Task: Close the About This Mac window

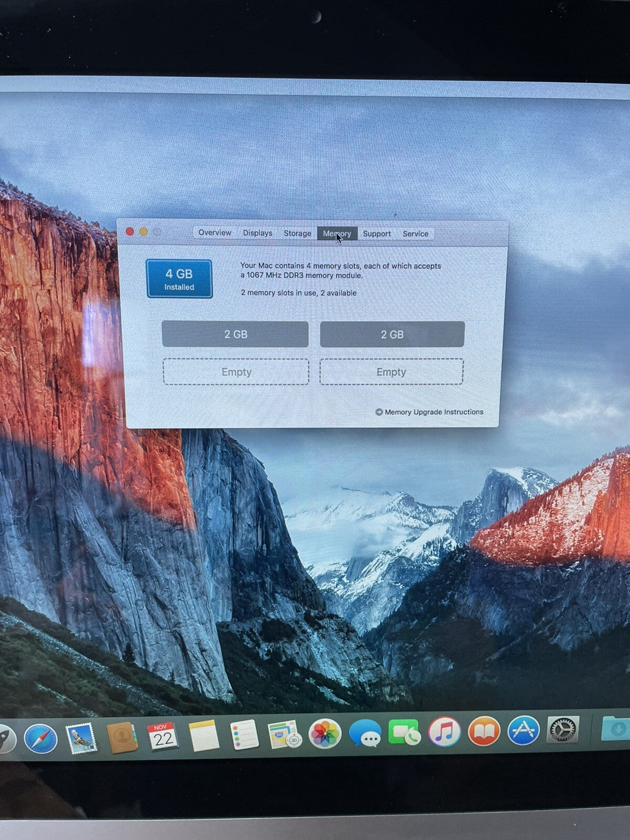Action: 130,232
